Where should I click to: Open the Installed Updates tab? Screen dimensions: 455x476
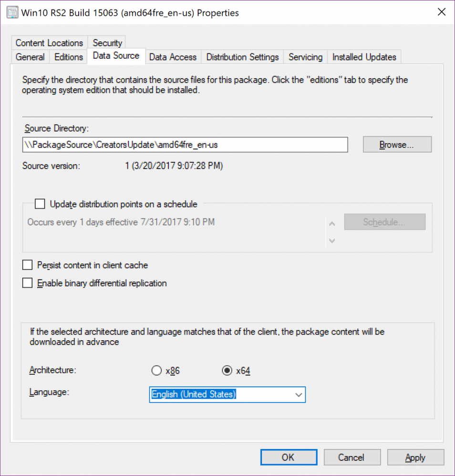pyautogui.click(x=364, y=57)
